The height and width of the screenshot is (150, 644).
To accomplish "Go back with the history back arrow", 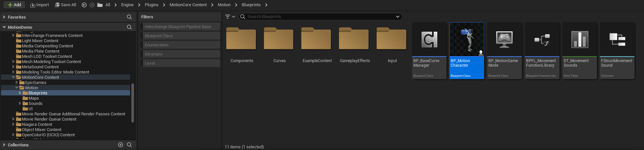I will pos(84,5).
